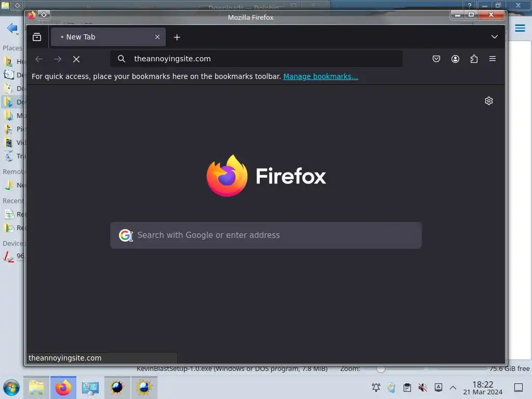Open notifications bell in system tray
The width and height of the screenshot is (532, 399).
point(376,388)
